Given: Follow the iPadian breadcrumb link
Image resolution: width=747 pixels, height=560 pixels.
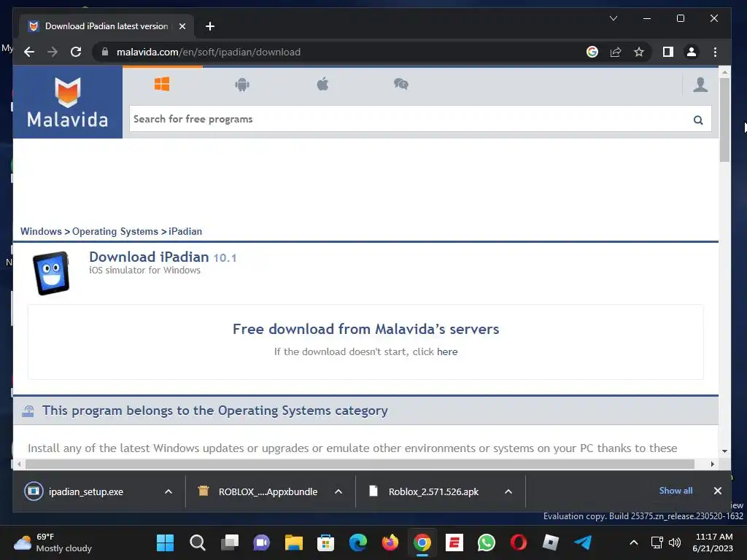Looking at the screenshot, I should tap(185, 231).
